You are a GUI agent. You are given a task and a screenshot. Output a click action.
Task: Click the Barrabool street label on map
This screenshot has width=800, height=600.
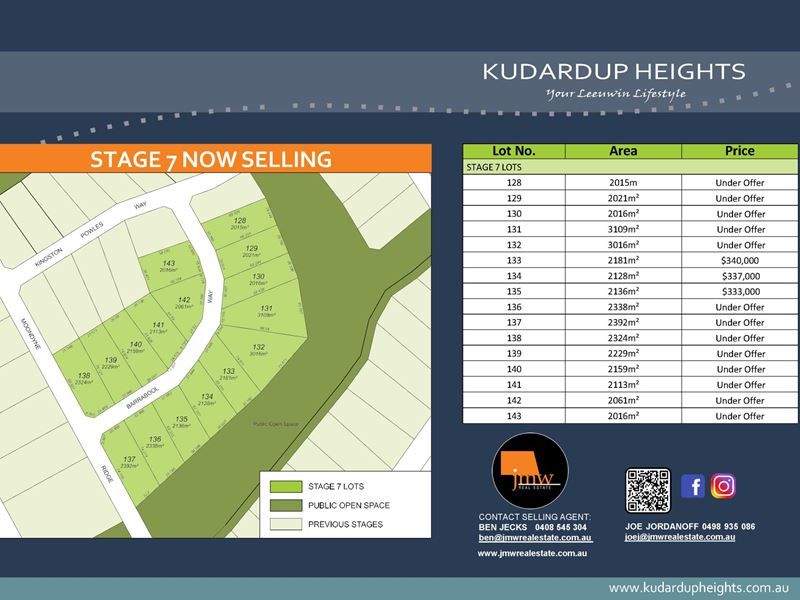(143, 398)
